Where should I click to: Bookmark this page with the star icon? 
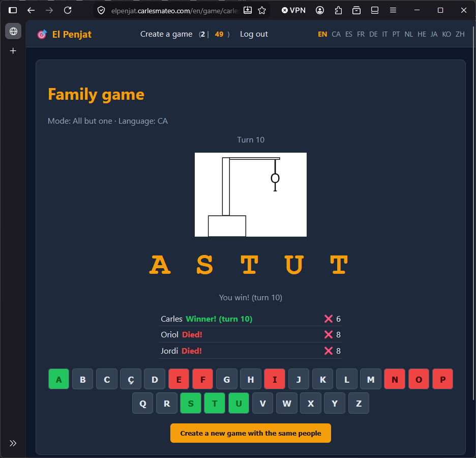pos(262,10)
